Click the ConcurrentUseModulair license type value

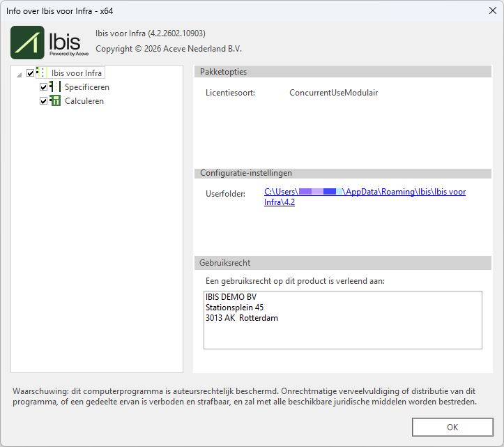tap(333, 93)
